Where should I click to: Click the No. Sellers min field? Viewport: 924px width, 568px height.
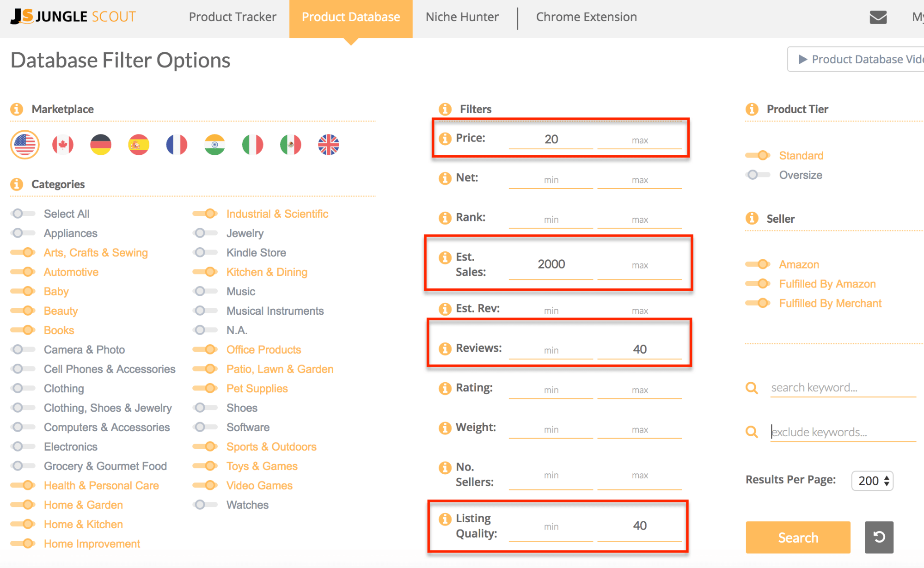[551, 475]
